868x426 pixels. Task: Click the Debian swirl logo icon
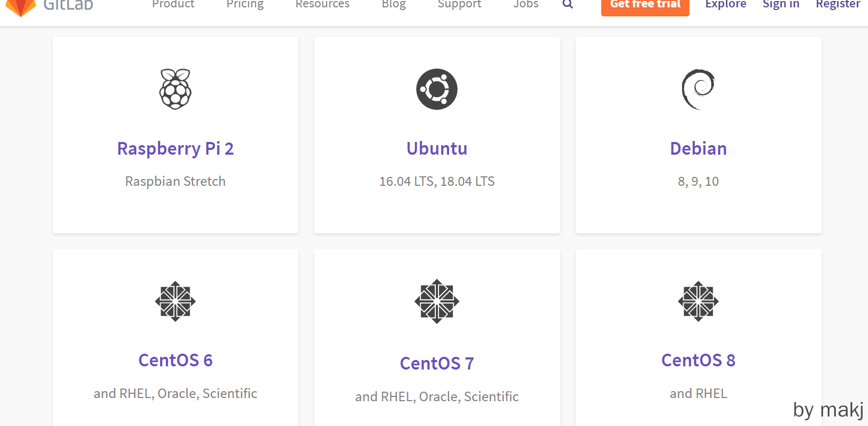click(698, 89)
